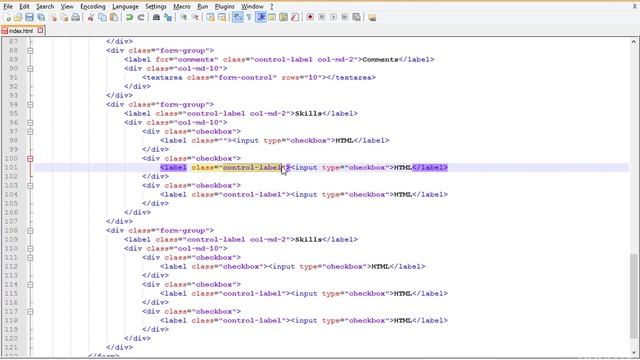Click 'Skills' label text on line 109
Screen dimensions: 640x360
[x=309, y=240]
